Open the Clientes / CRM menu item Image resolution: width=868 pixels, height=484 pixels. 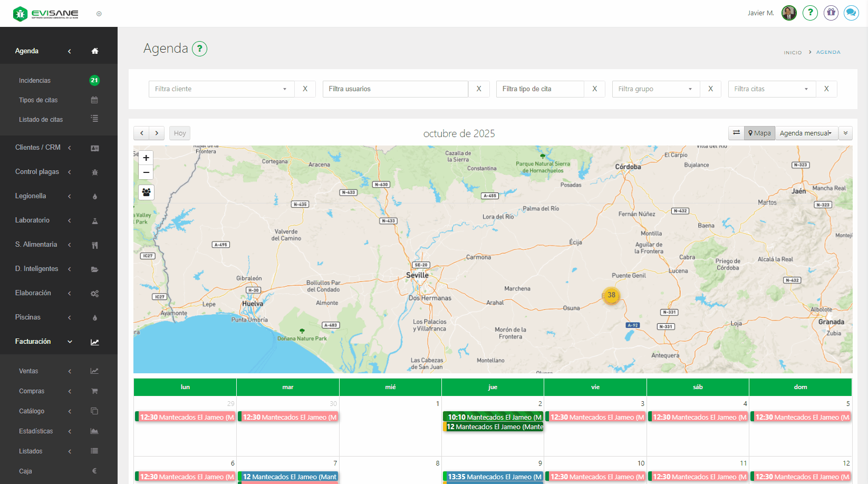click(36, 147)
